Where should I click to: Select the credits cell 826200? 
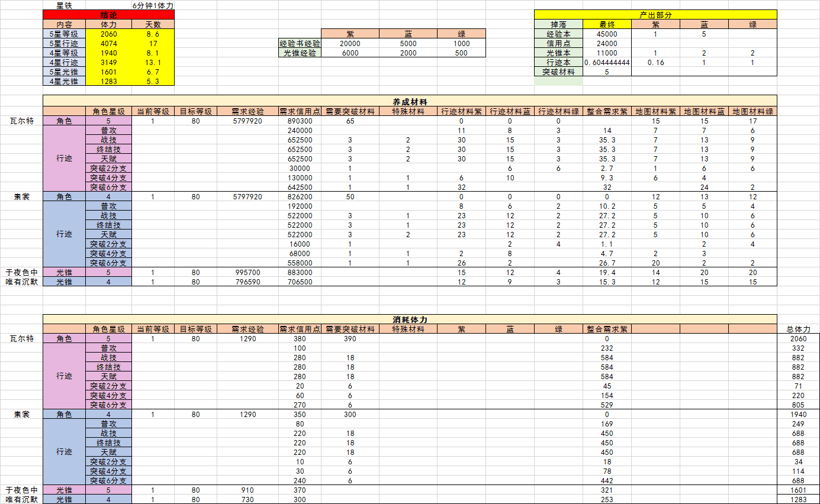click(300, 196)
